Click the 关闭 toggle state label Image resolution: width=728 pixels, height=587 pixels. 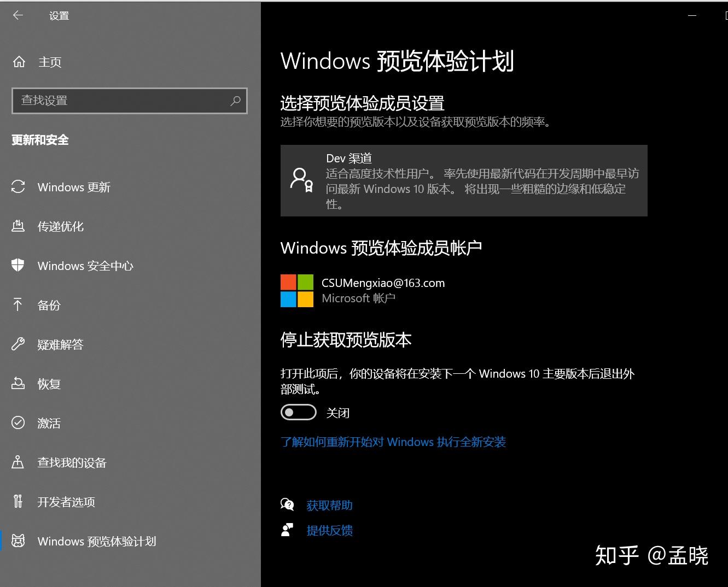pyautogui.click(x=337, y=413)
